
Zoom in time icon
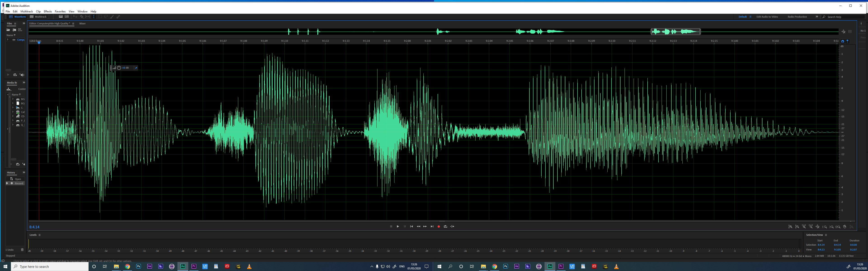(x=804, y=227)
